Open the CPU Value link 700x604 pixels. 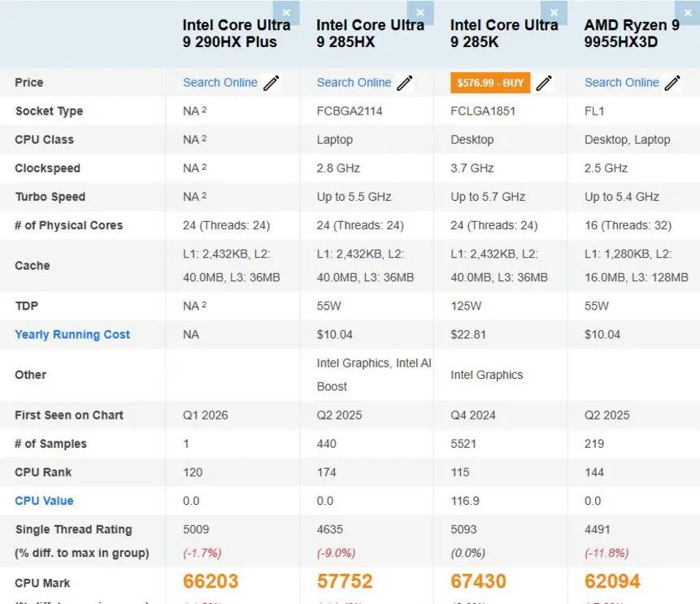tap(44, 501)
